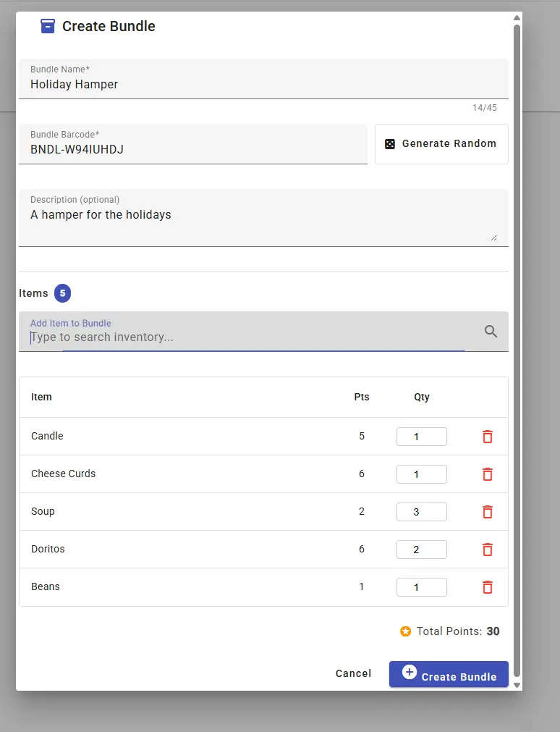This screenshot has width=560, height=732.
Task: Click the plus icon inside Create Bundle button
Action: coord(410,674)
